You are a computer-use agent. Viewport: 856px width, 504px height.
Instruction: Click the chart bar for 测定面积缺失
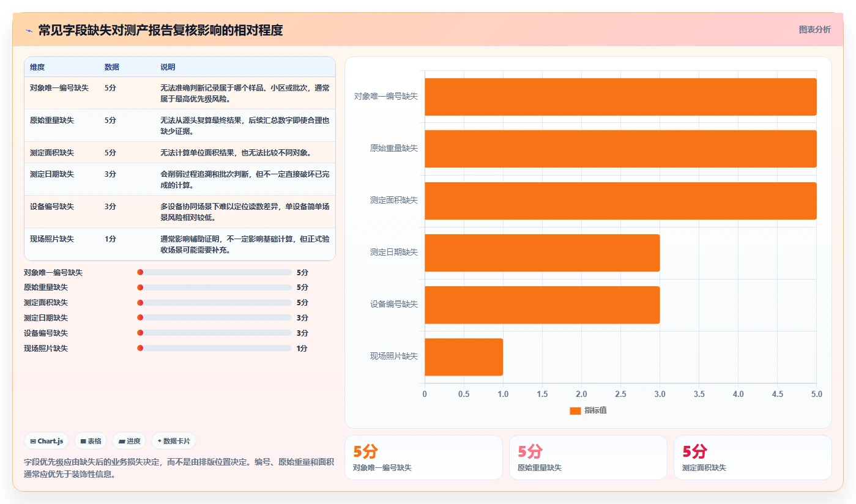620,201
